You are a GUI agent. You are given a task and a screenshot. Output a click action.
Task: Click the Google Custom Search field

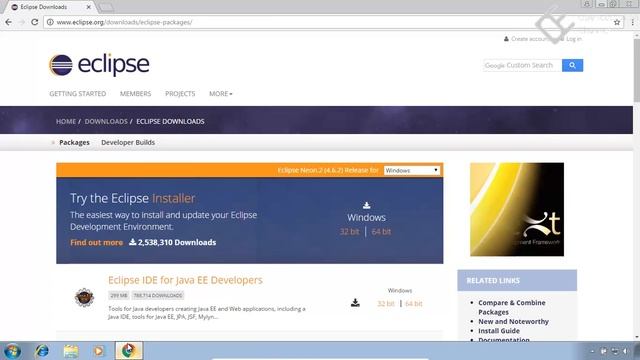point(522,65)
